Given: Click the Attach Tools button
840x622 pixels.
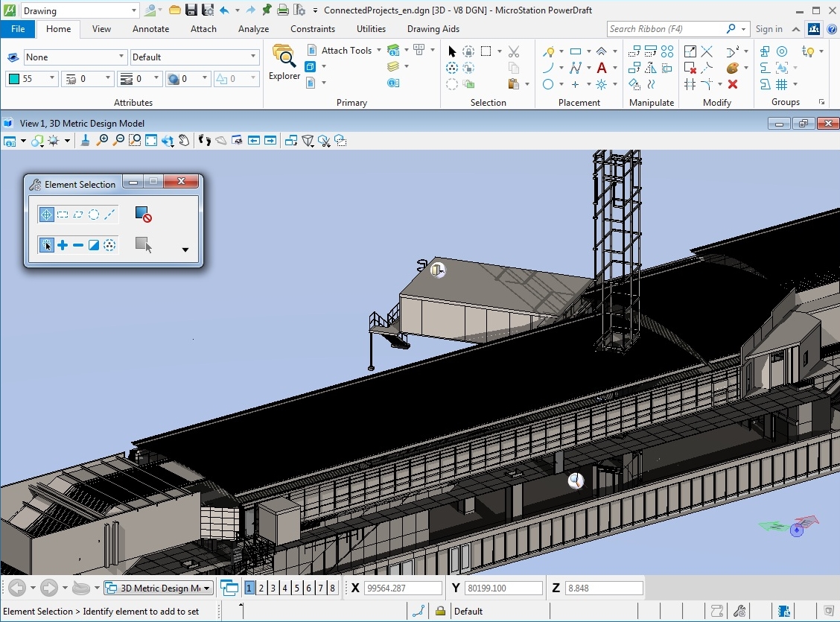Looking at the screenshot, I should (x=346, y=51).
